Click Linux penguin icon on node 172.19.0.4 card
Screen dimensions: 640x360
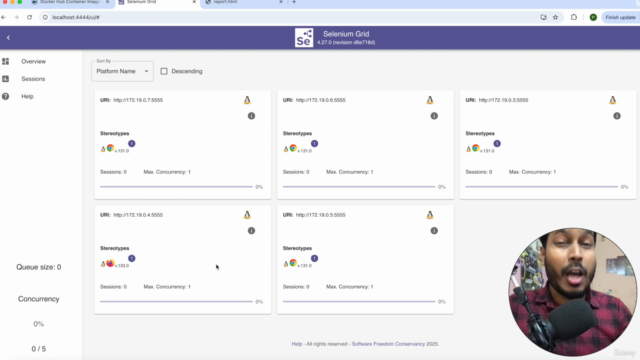(x=247, y=215)
